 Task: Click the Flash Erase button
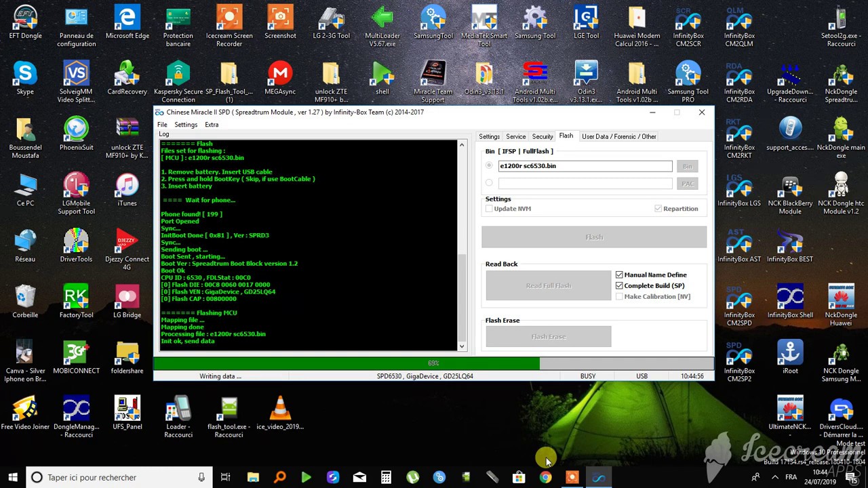(548, 337)
